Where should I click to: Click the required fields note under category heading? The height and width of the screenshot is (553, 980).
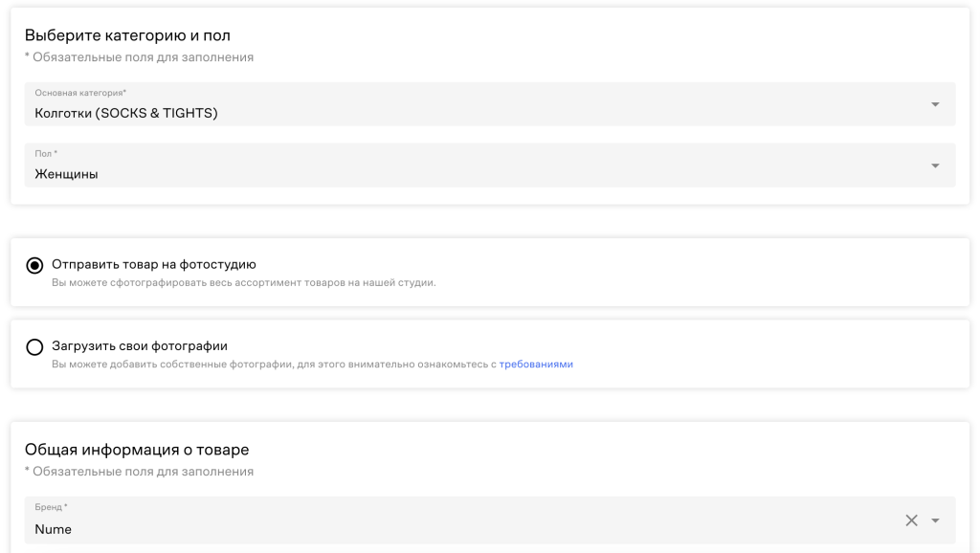[x=139, y=57]
